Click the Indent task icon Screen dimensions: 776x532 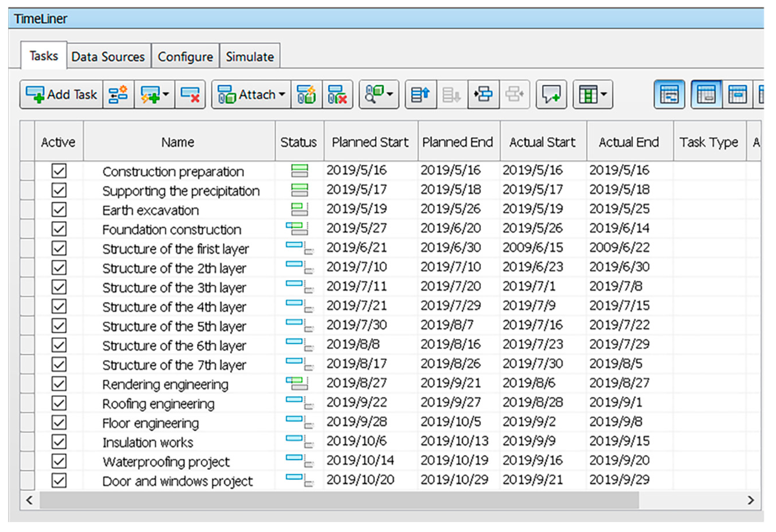[x=483, y=95]
